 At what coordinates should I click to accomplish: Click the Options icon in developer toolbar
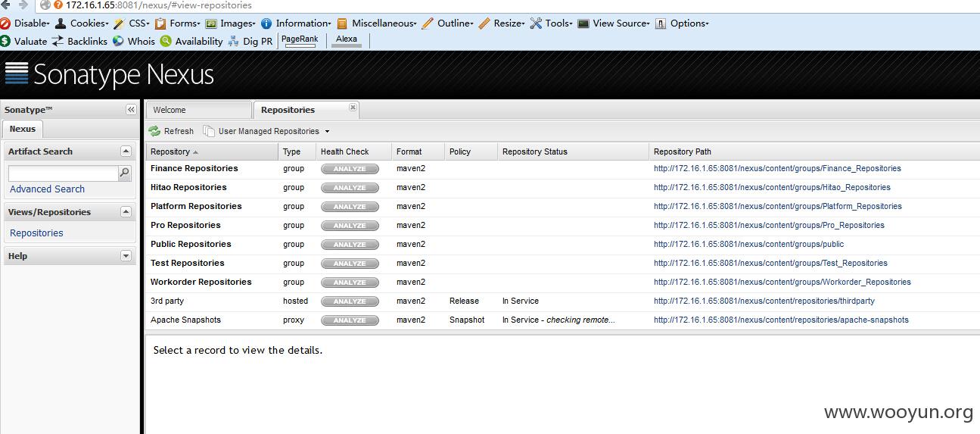point(661,23)
